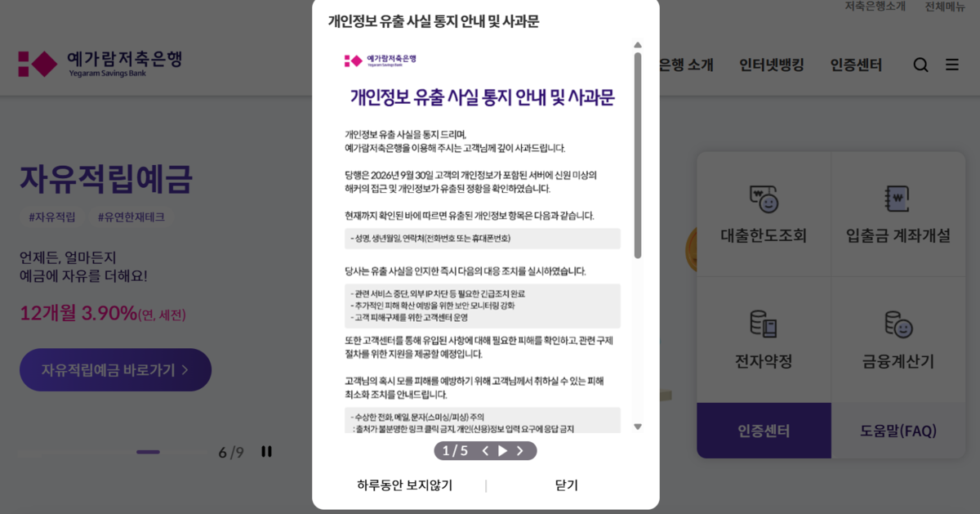Viewport: 980px width, 514px height.
Task: Open the hamburger full menu icon
Action: click(x=952, y=65)
